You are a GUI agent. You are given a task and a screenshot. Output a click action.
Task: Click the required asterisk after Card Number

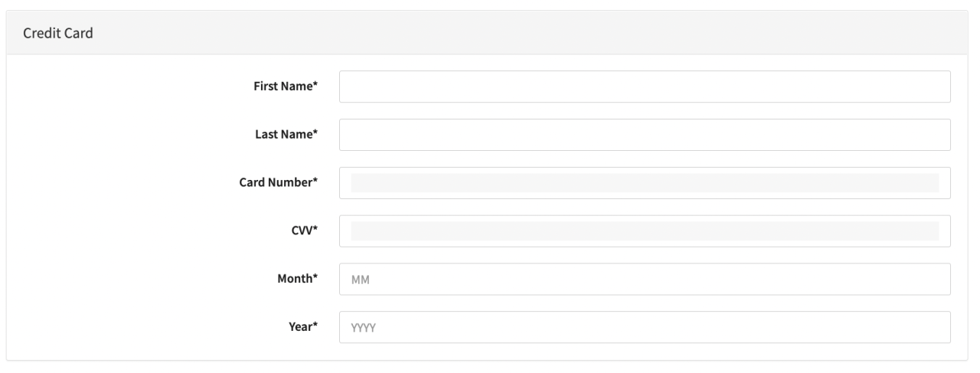pyautogui.click(x=315, y=182)
